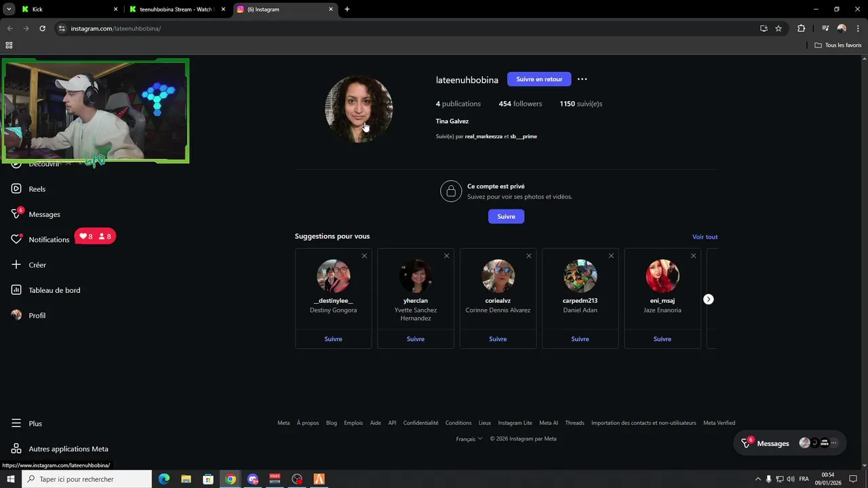Open sb___prime mutual follower link
Image resolution: width=868 pixels, height=488 pixels.
coord(524,136)
